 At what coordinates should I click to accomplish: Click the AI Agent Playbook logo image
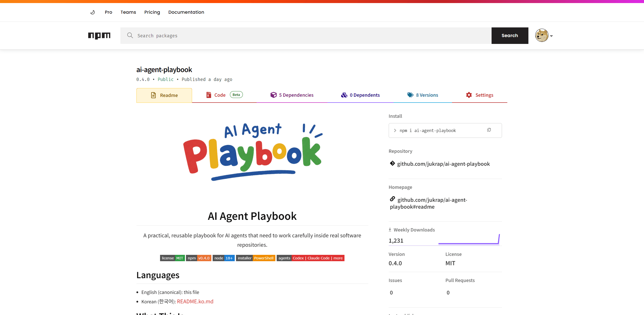coord(253,152)
